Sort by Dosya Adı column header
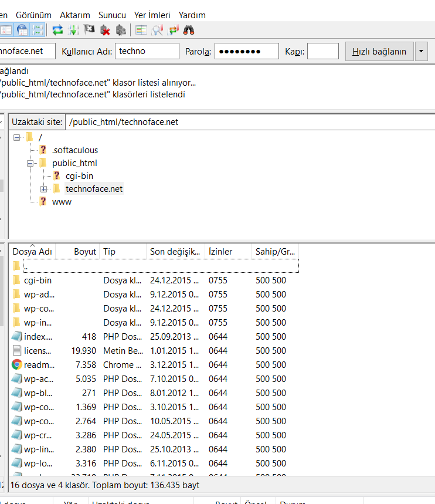The height and width of the screenshot is (504, 435). [32, 252]
